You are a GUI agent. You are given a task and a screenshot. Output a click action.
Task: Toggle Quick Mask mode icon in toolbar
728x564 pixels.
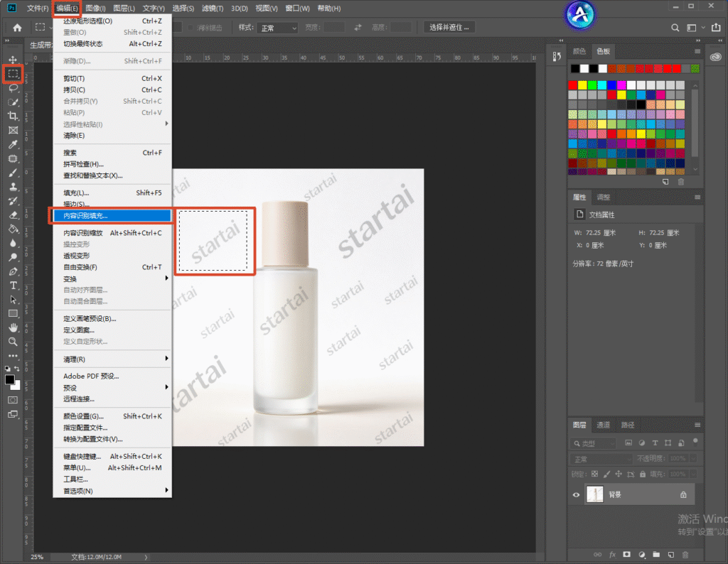(x=13, y=400)
